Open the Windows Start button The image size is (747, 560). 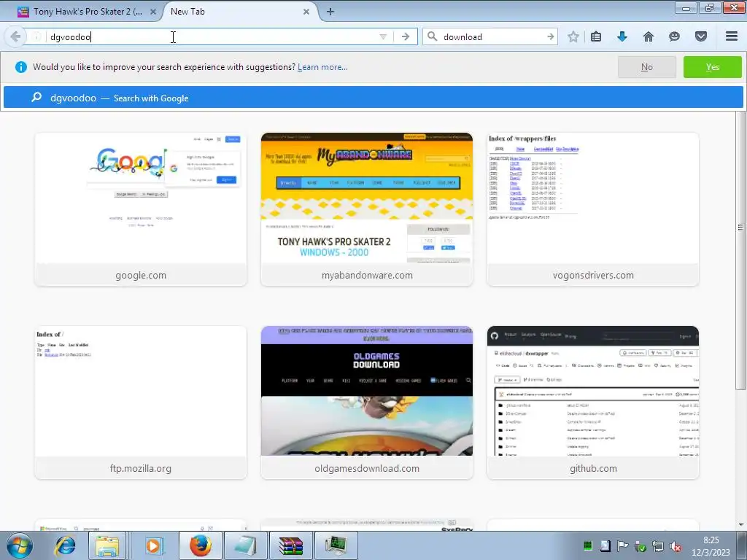pyautogui.click(x=19, y=545)
